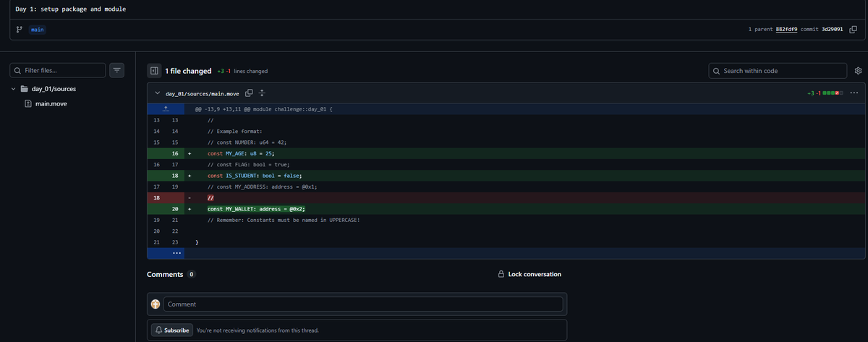The image size is (868, 342).
Task: Open parent commit 882fdf9
Action: click(x=786, y=30)
